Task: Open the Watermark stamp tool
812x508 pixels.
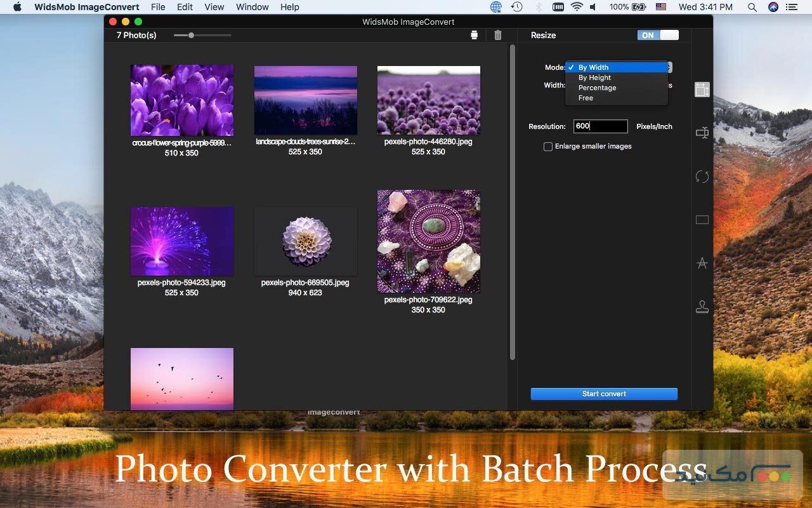Action: coord(702,305)
